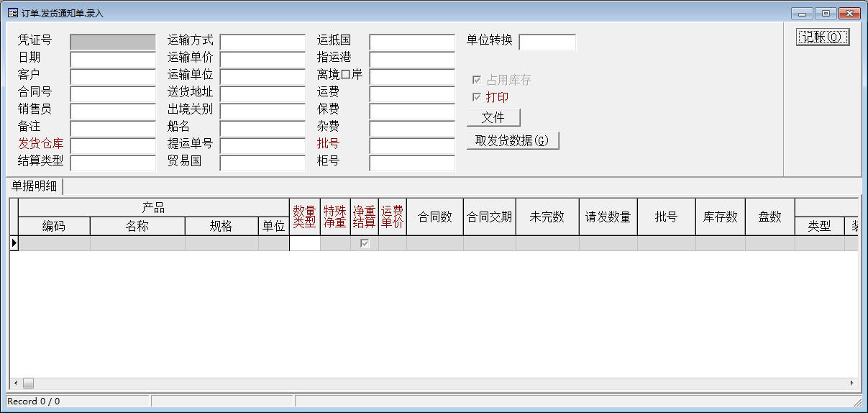Viewport: 868px width, 413px height.
Task: Click the horizontal scrollbar left arrow
Action: pos(15,383)
